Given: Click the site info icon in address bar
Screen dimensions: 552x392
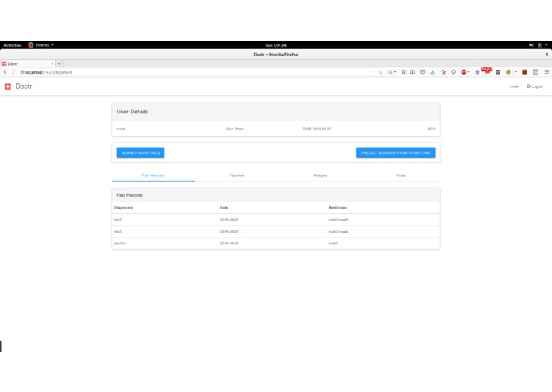Looking at the screenshot, I should [x=21, y=72].
